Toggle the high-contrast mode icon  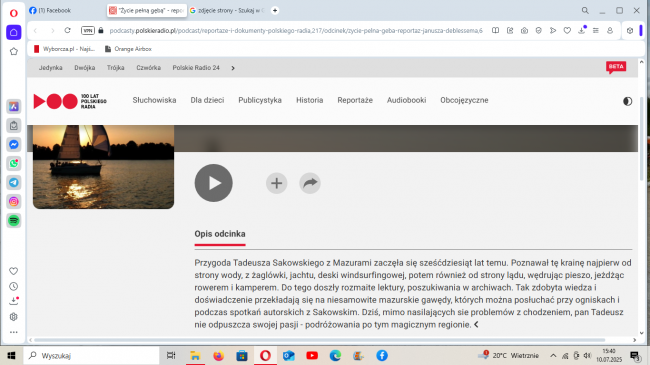(627, 101)
